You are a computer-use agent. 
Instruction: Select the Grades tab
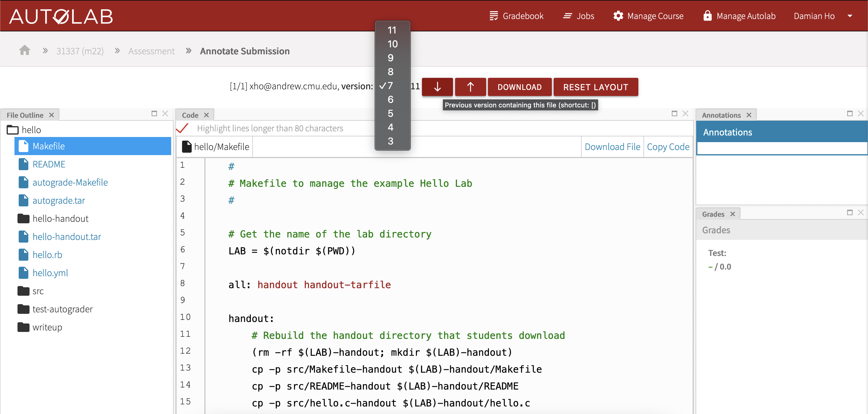[x=713, y=214]
